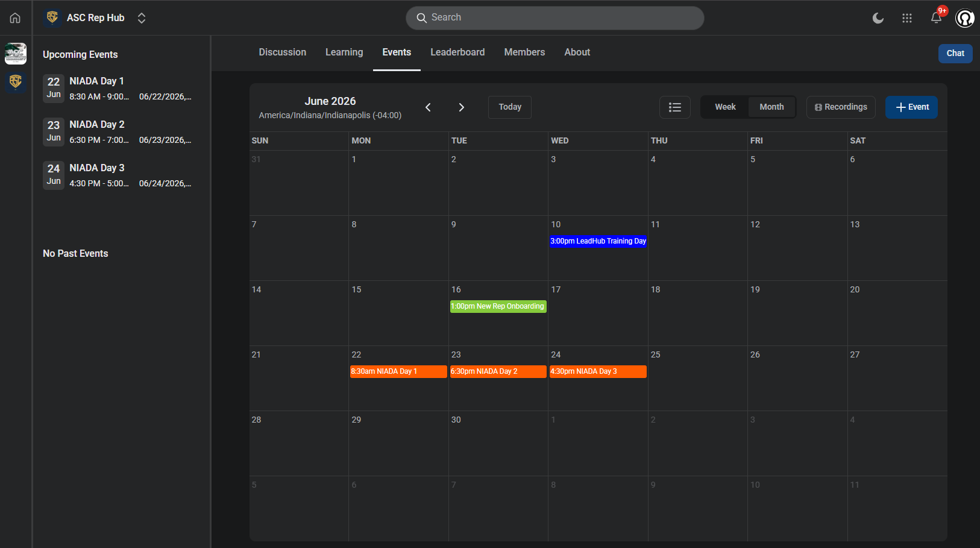Screen dimensions: 980x548
Task: Click the ASC Rep Hub shield logo
Action: click(52, 17)
